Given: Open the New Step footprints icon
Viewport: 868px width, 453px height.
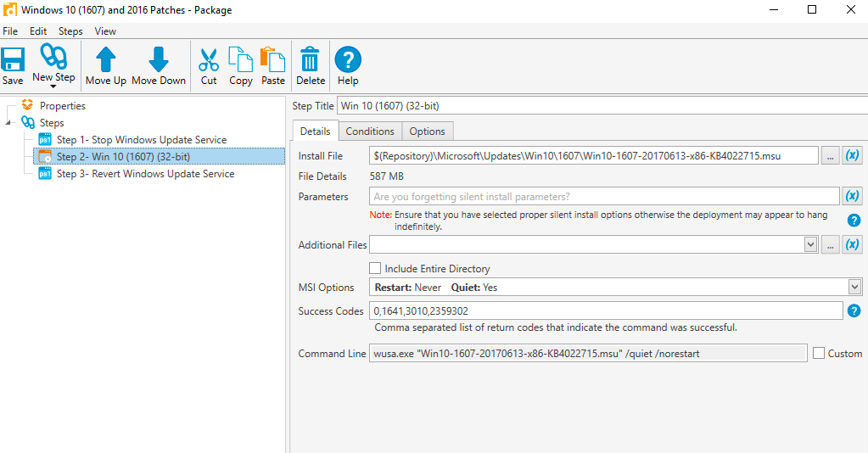Looking at the screenshot, I should [53, 57].
